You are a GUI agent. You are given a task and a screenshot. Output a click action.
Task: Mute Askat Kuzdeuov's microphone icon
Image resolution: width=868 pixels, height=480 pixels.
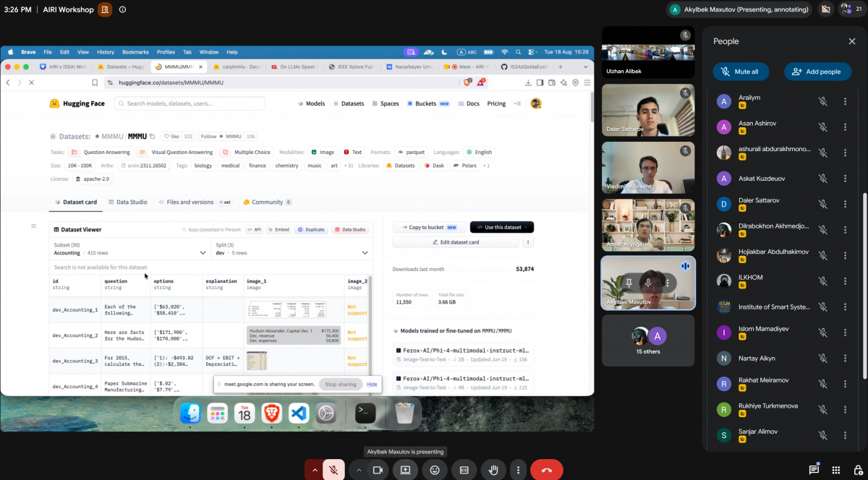822,179
